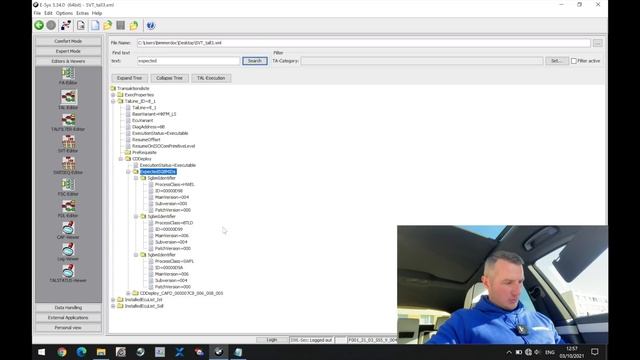Click the blank new document toolbar icon
The width and height of the screenshot is (640, 360).
click(x=95, y=25)
